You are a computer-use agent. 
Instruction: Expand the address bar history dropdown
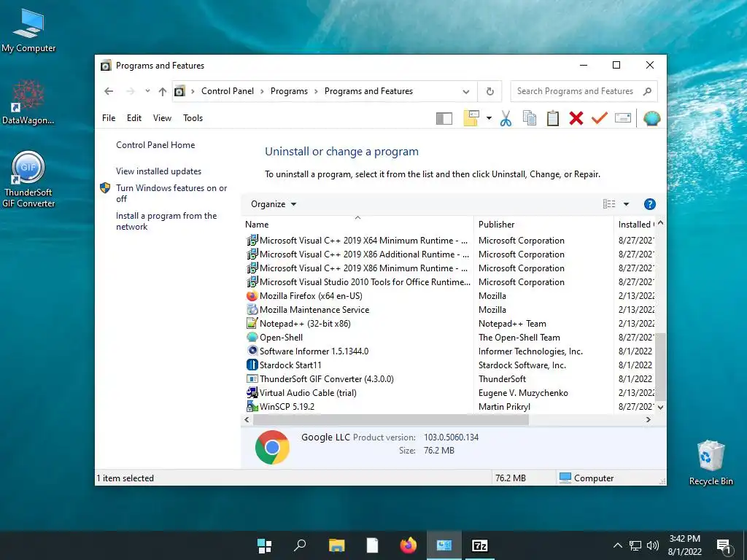pyautogui.click(x=466, y=91)
